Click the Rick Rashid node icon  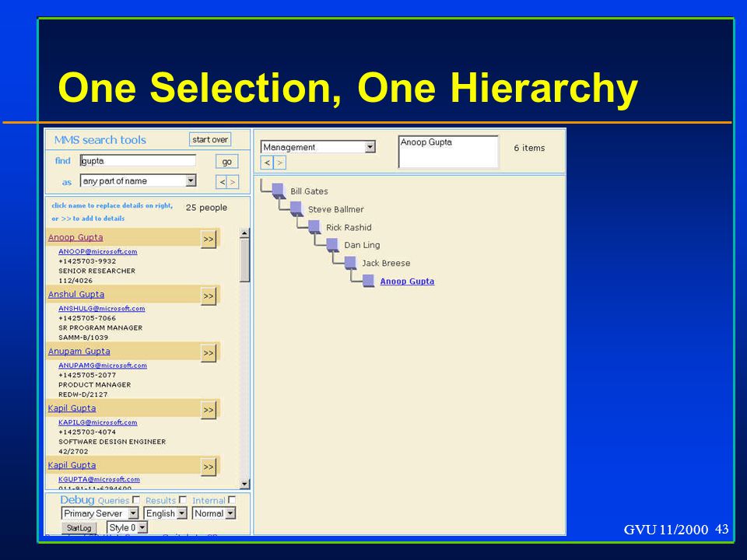[314, 226]
